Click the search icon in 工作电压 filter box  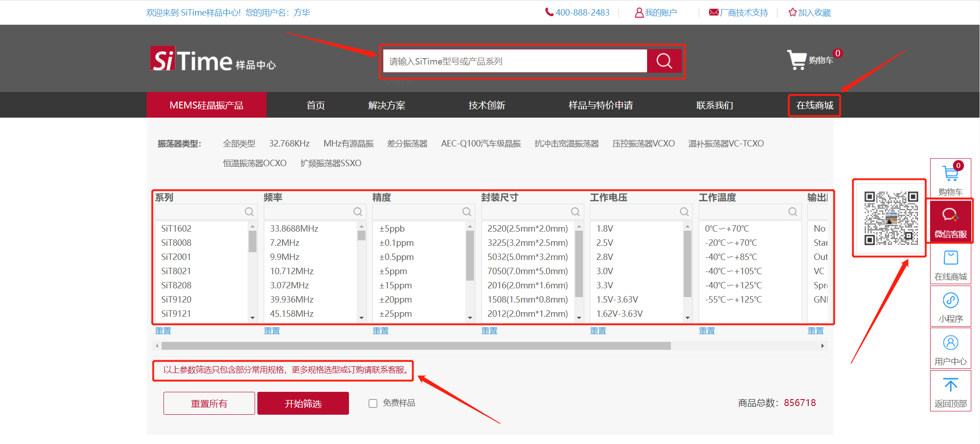[684, 211]
